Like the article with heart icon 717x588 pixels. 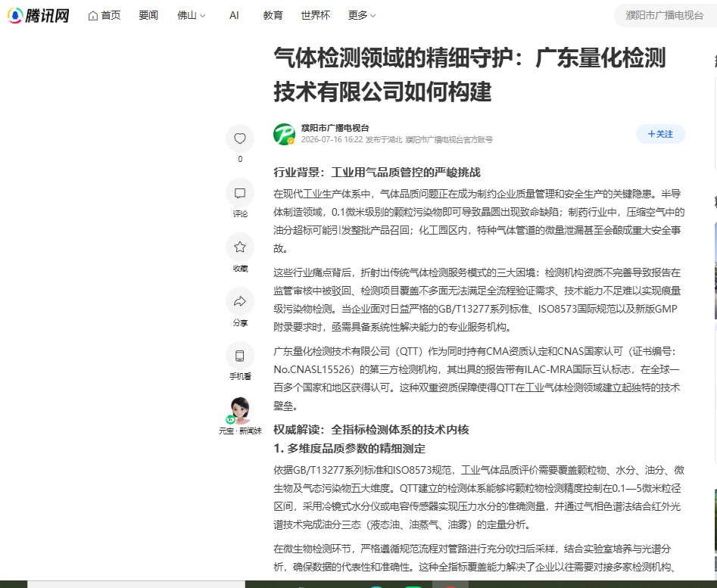[x=240, y=138]
